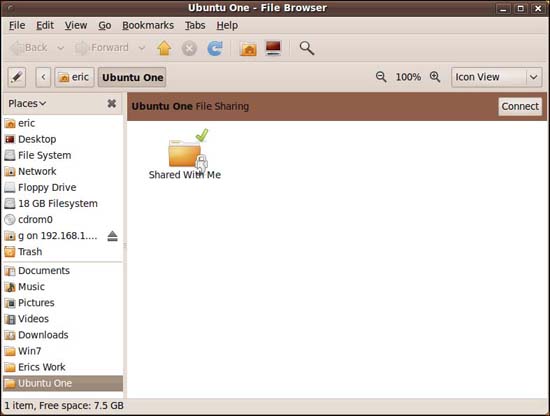Select the eric path bar button

coord(74,77)
